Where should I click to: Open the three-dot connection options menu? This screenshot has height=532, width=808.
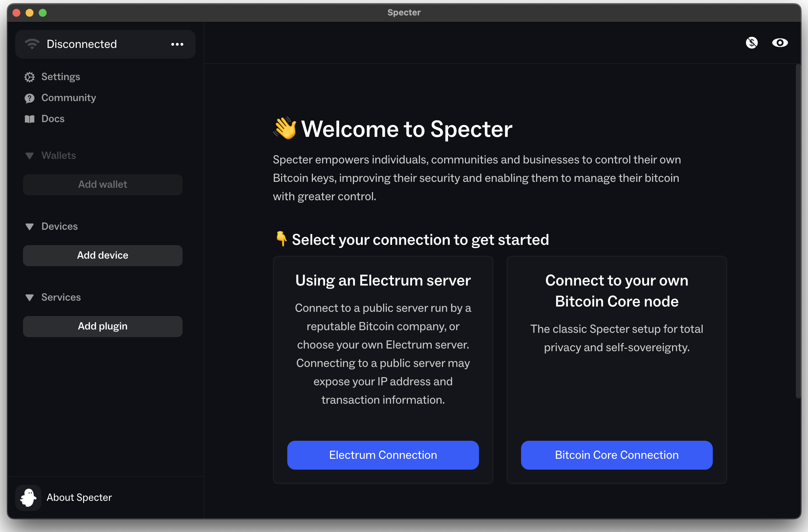pyautogui.click(x=177, y=44)
